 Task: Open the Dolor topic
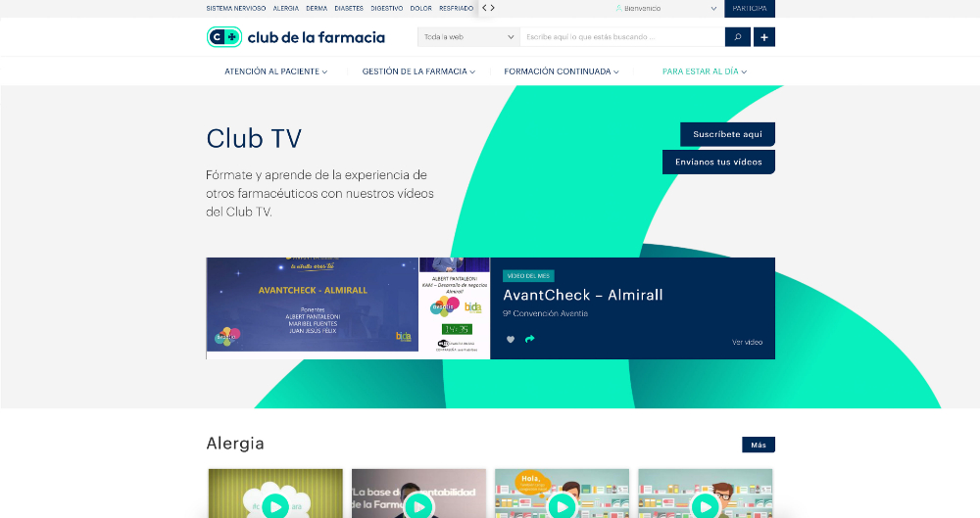click(420, 8)
